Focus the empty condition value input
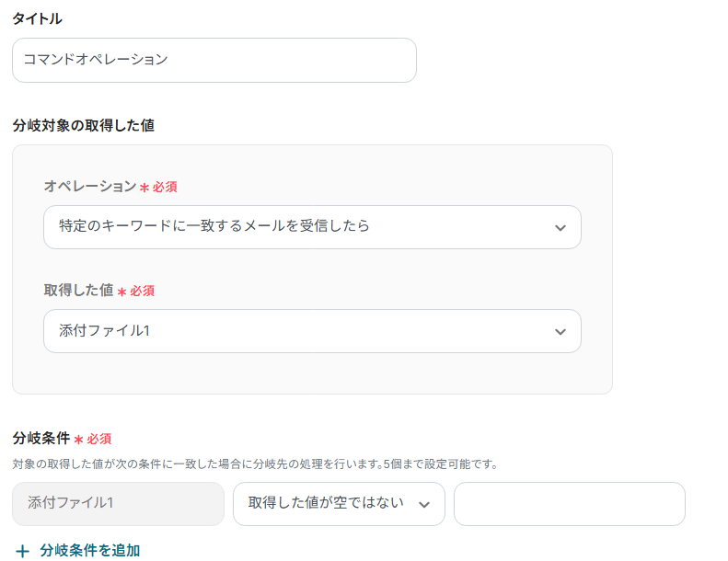728x561 pixels. point(569,503)
